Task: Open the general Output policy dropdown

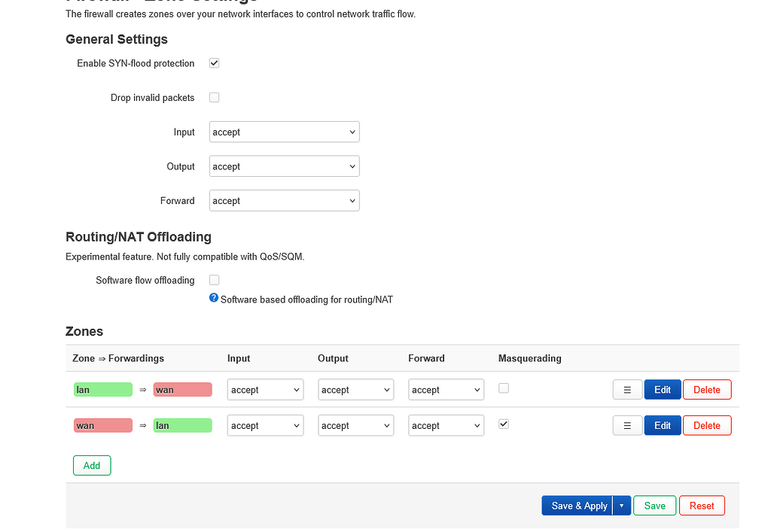Action: [x=284, y=166]
